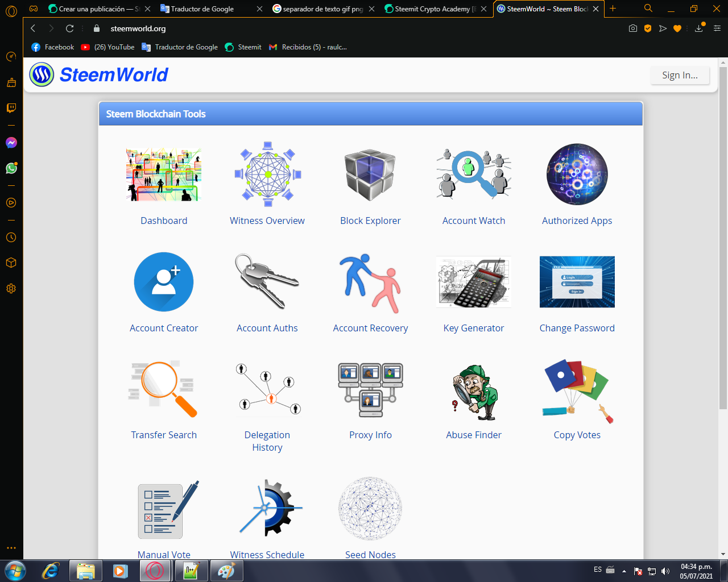Switch to Crear una publicación tab
Screen dimensions: 728x582
[x=99, y=9]
